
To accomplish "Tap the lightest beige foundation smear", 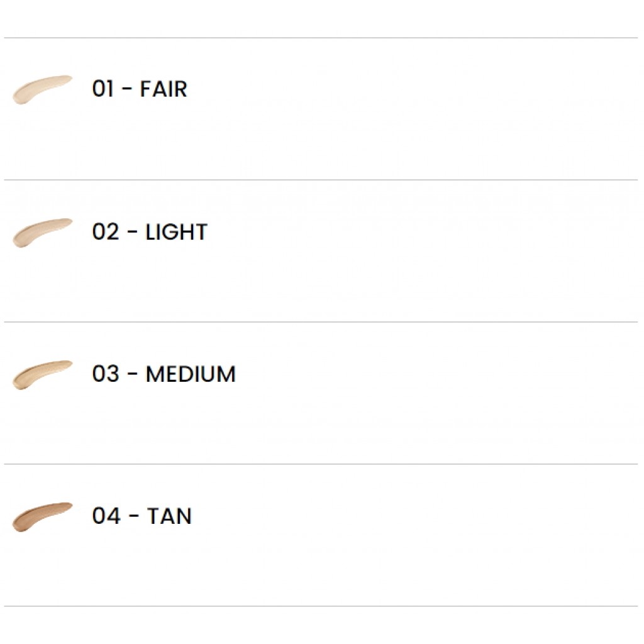I will [x=42, y=89].
